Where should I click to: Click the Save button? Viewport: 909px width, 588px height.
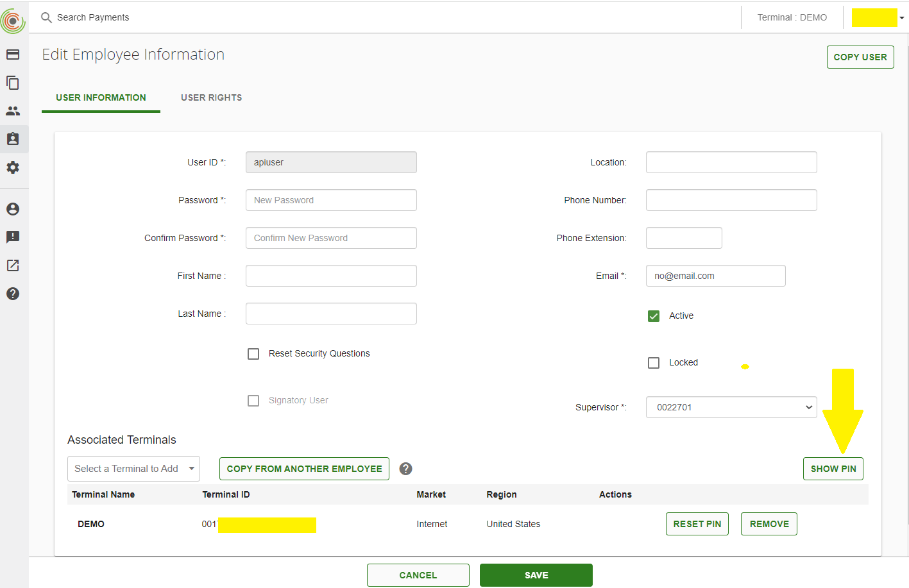pyautogui.click(x=536, y=575)
